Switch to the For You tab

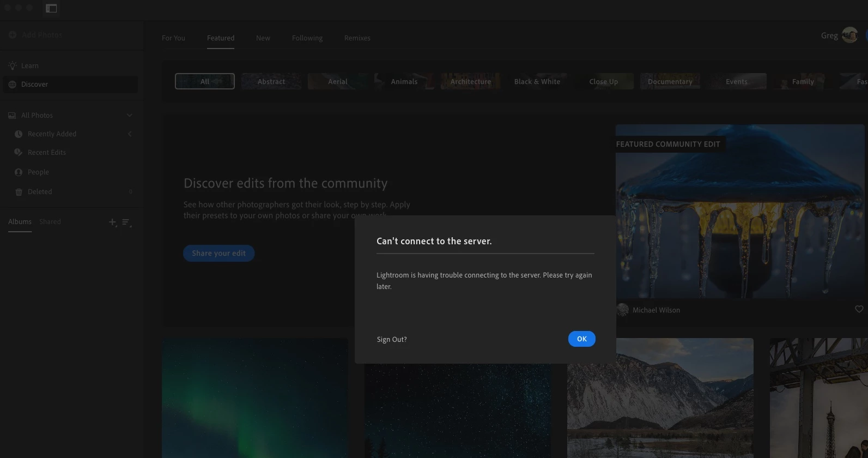point(173,38)
